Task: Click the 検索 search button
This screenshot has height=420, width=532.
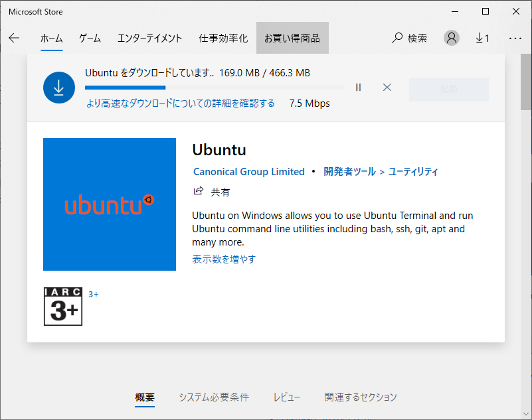Action: point(409,38)
